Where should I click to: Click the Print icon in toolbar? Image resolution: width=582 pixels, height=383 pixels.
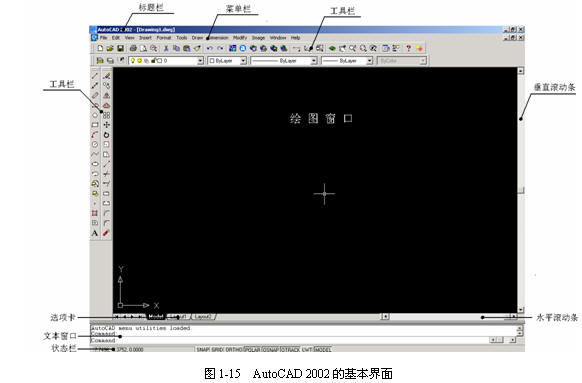click(133, 48)
